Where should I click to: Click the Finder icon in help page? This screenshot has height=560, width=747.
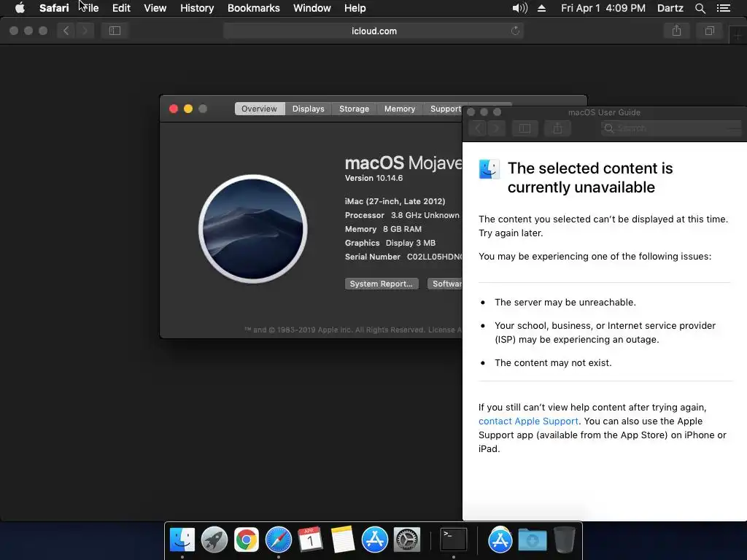[489, 169]
